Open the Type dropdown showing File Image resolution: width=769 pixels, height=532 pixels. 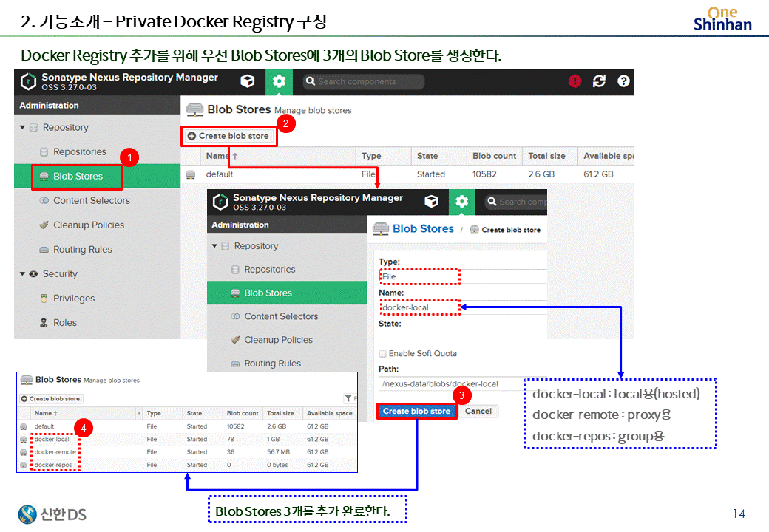[x=462, y=276]
